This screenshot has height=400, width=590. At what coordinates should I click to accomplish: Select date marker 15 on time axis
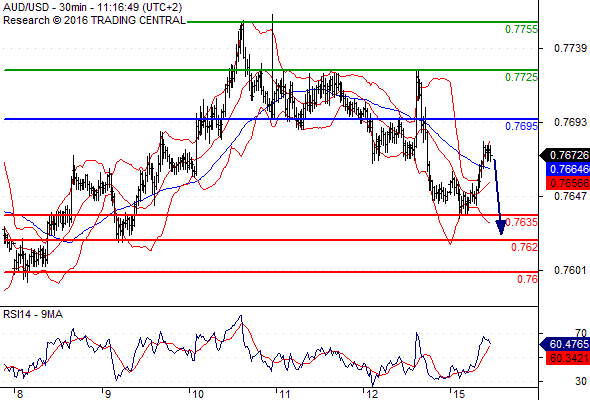459,394
